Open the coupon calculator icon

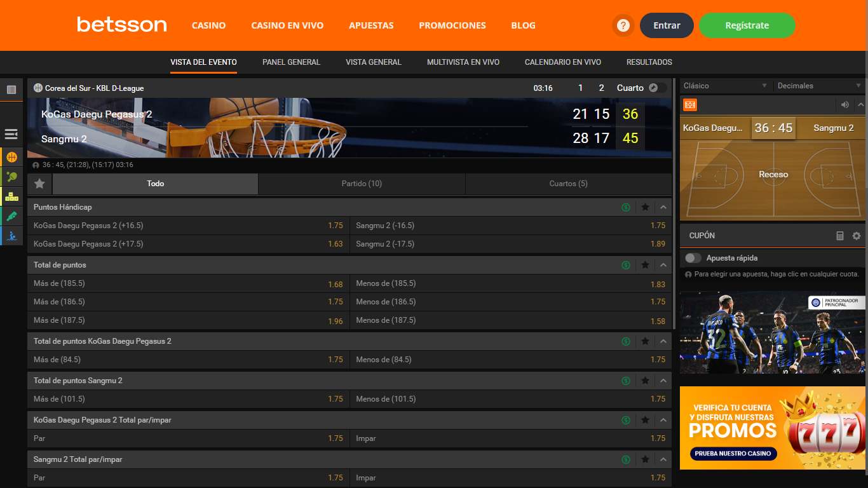click(x=840, y=236)
